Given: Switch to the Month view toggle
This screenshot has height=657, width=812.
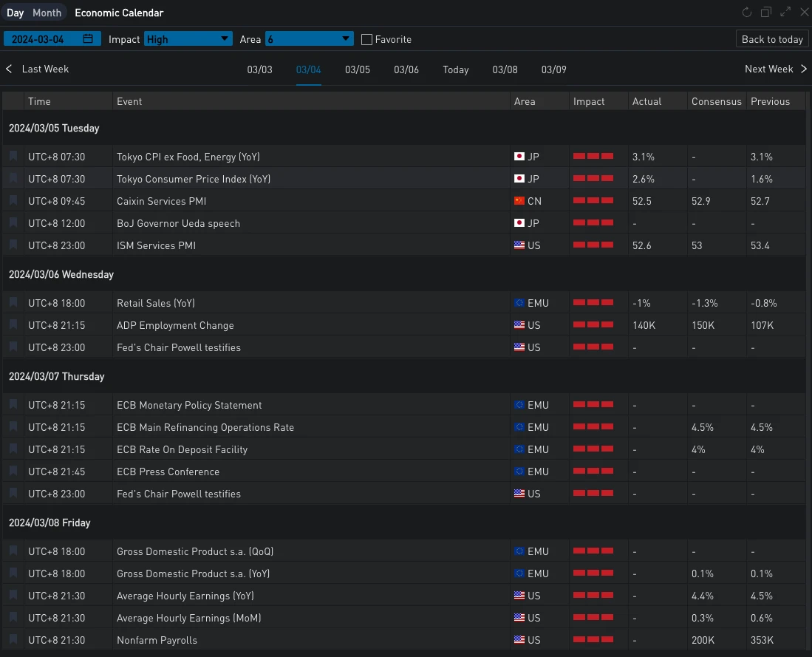Looking at the screenshot, I should [47, 13].
